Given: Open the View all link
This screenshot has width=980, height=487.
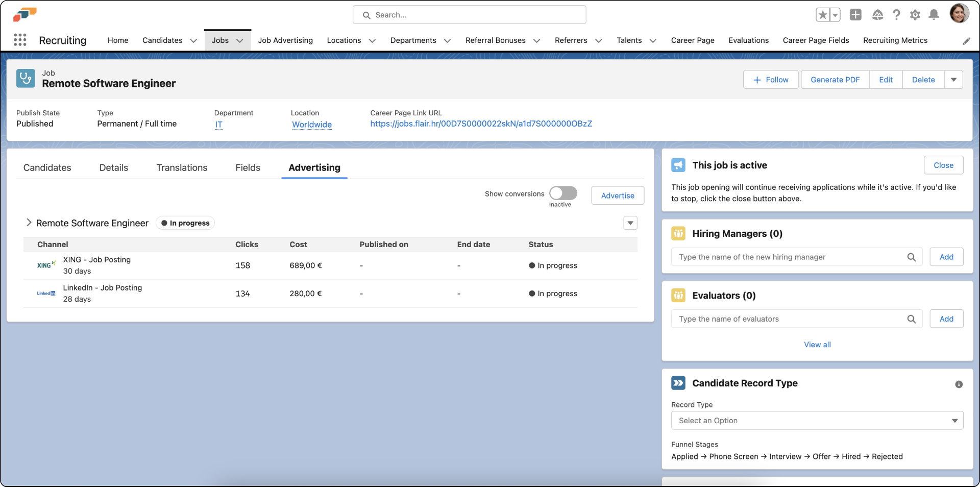Looking at the screenshot, I should (817, 345).
